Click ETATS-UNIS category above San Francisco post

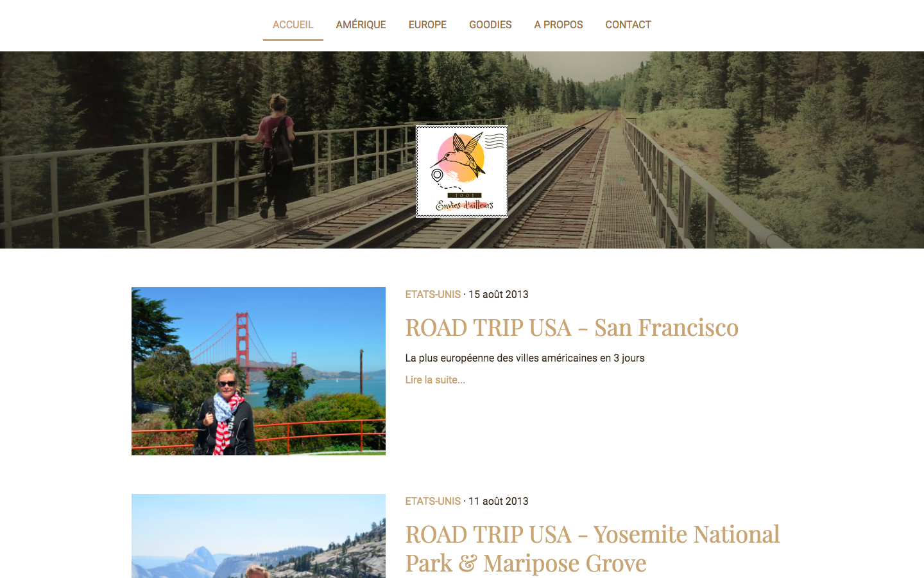[433, 294]
